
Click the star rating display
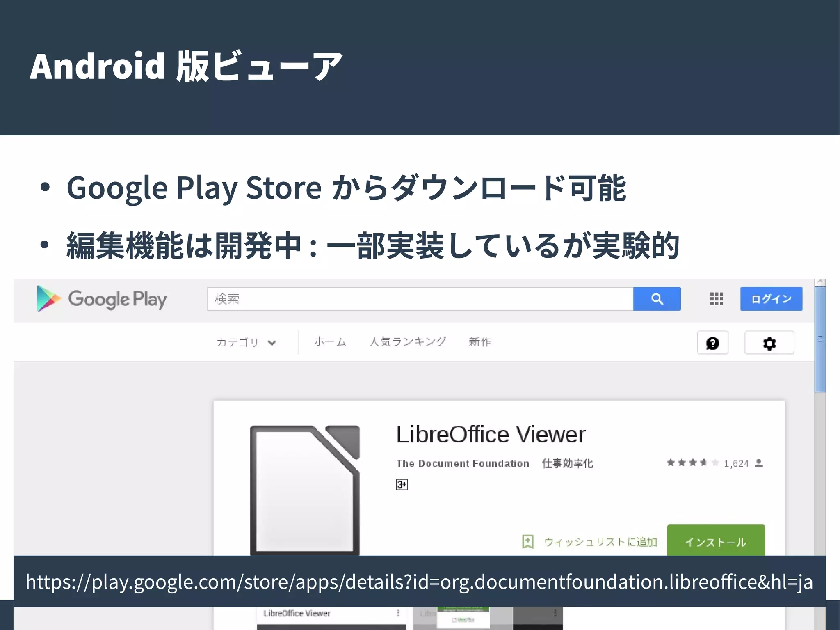[x=693, y=463]
